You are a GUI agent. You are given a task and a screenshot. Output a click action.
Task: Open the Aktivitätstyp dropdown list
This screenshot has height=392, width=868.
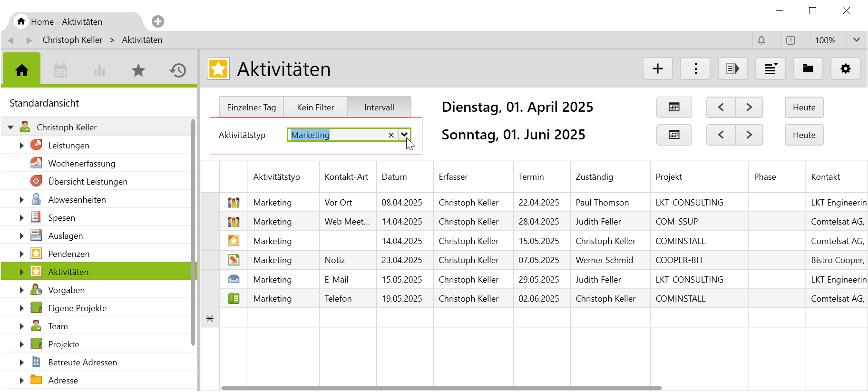404,135
